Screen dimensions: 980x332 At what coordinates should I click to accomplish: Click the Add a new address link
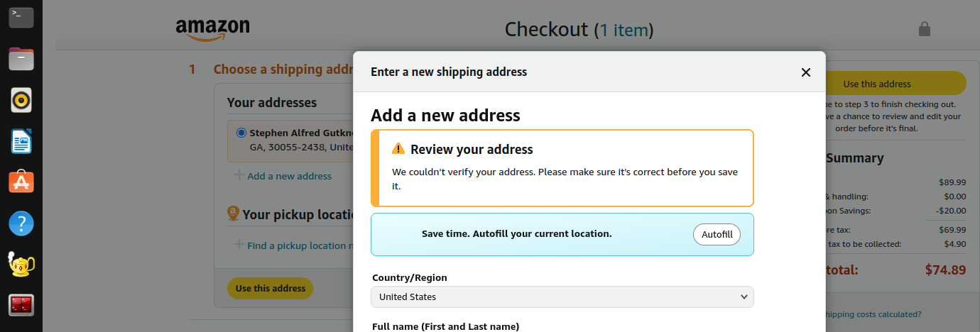tap(289, 176)
